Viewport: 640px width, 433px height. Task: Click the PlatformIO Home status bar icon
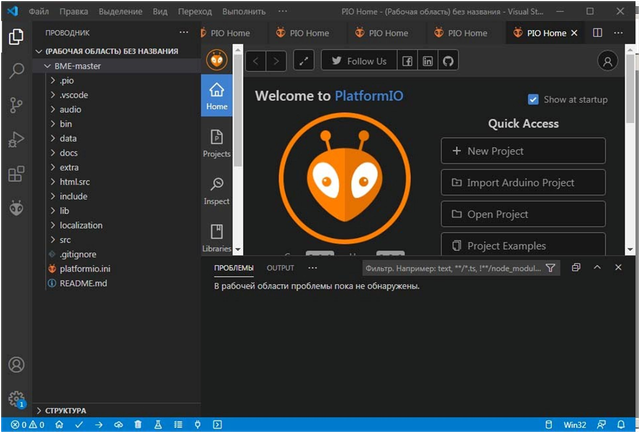[x=59, y=425]
